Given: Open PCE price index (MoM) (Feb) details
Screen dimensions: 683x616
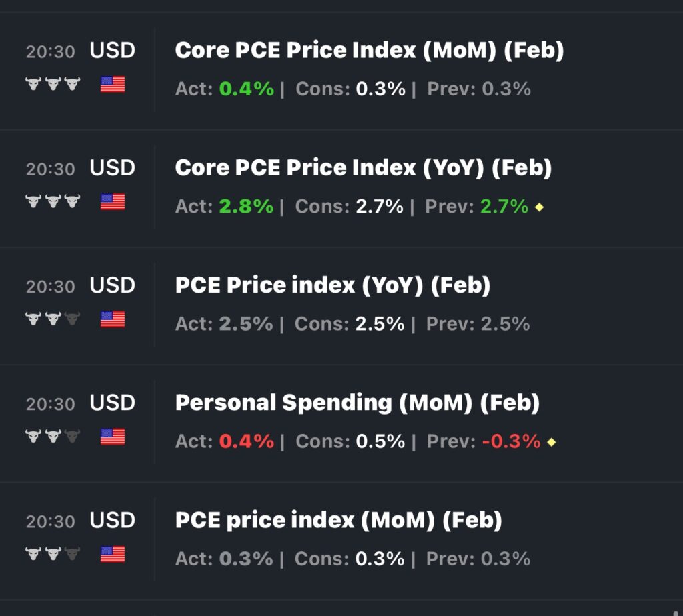Looking at the screenshot, I should (x=338, y=520).
